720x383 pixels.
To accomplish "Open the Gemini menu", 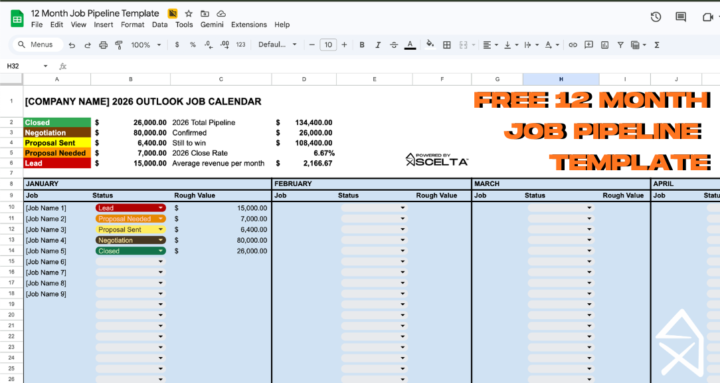I will (212, 25).
